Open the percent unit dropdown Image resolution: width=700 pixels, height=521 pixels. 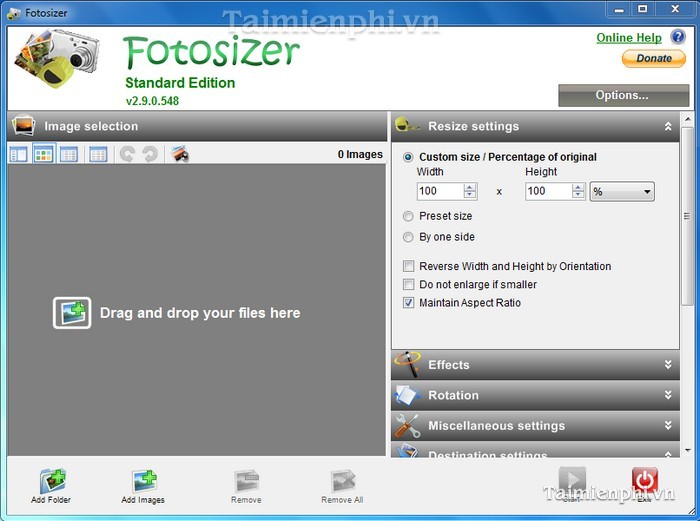(622, 192)
